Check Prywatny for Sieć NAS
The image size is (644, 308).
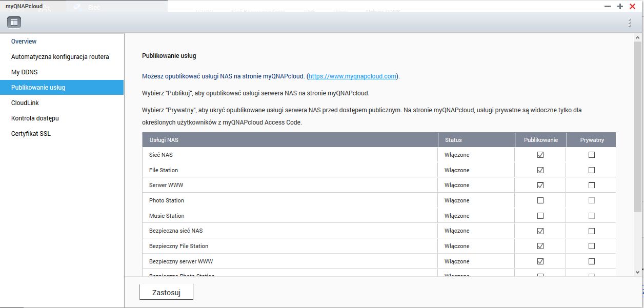pyautogui.click(x=592, y=155)
